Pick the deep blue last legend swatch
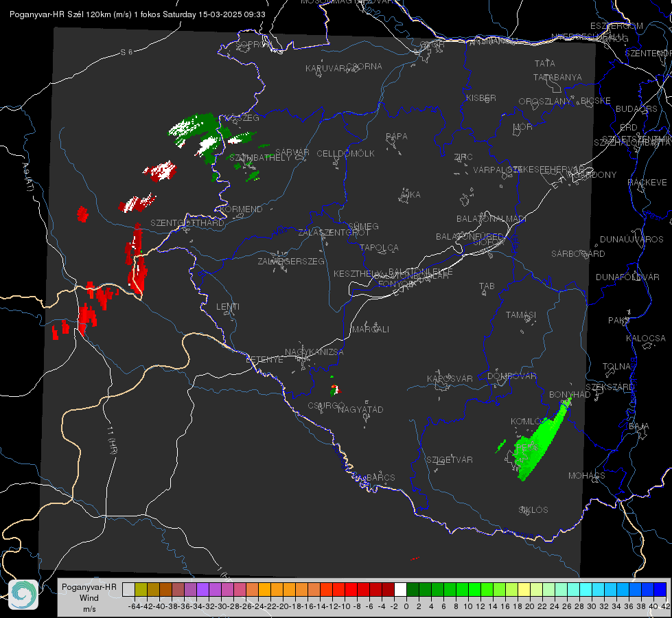This screenshot has width=672, height=618. 660,590
